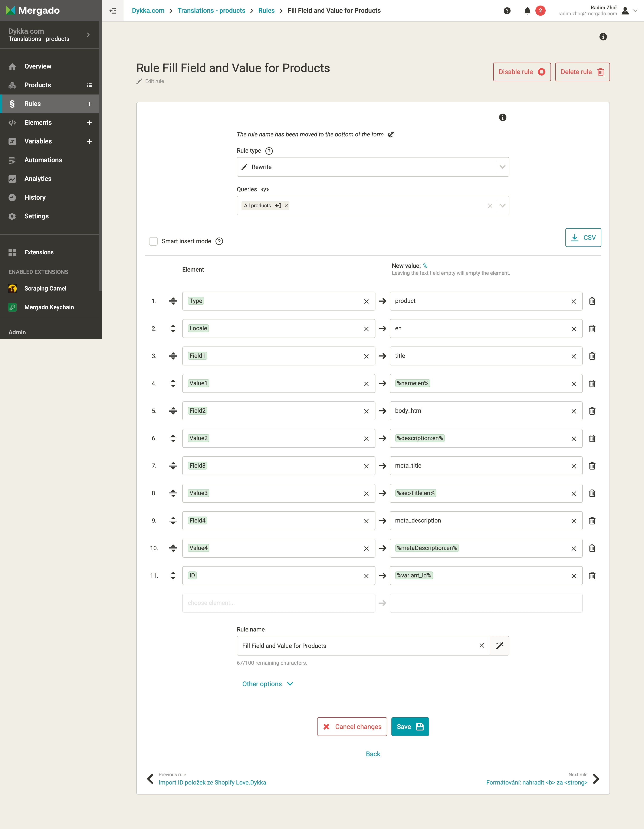Clear the %variant_id% value in row 11
The image size is (644, 829).
tap(573, 576)
